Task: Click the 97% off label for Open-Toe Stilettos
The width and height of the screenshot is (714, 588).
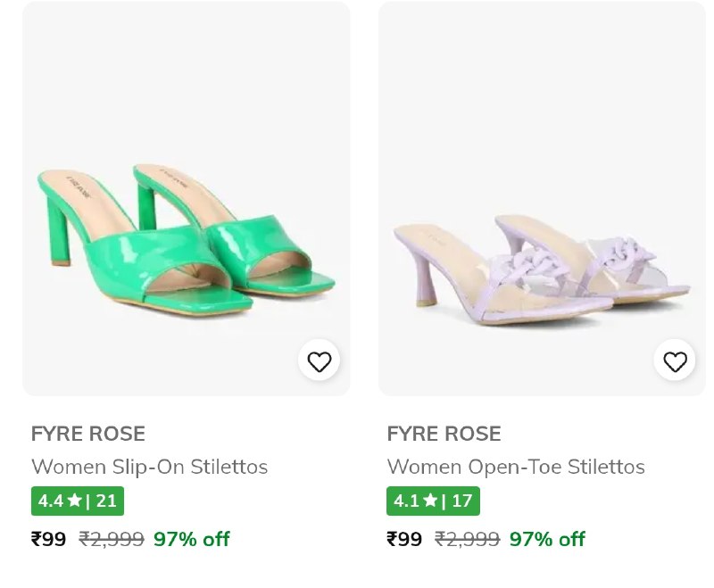Action: (547, 539)
